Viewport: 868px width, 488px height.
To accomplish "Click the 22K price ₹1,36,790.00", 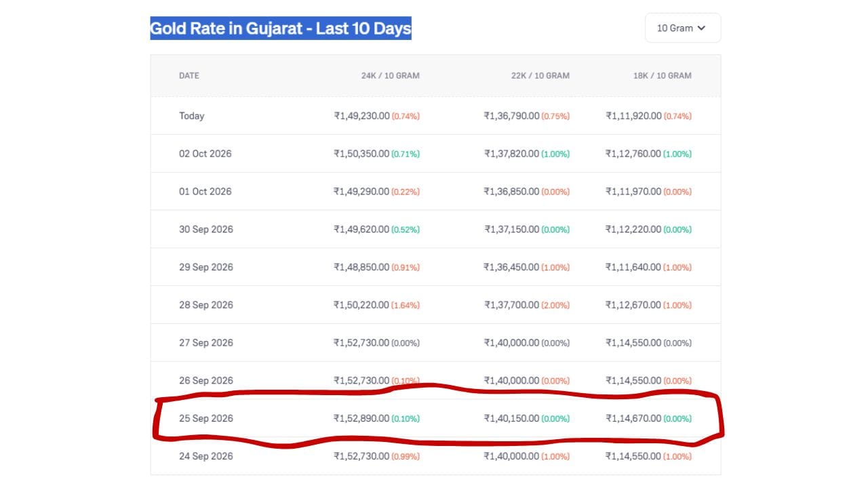I will coord(511,116).
